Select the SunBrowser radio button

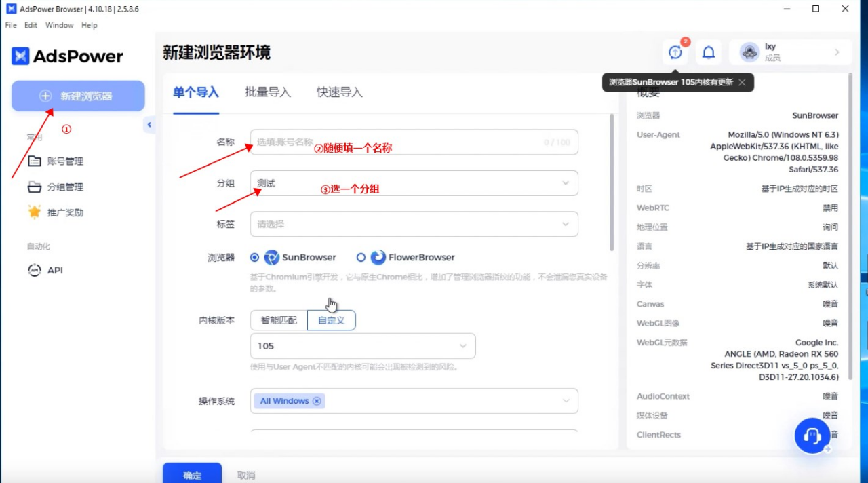255,258
